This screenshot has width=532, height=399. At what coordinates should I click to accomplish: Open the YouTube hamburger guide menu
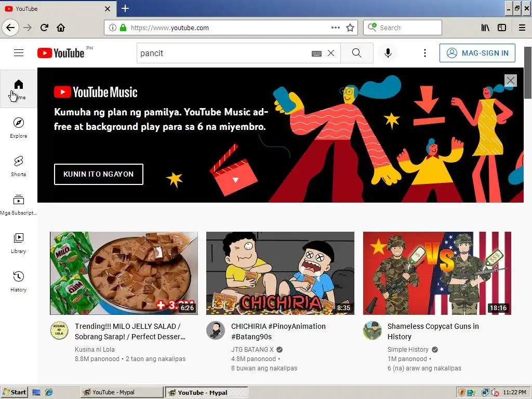coord(19,53)
